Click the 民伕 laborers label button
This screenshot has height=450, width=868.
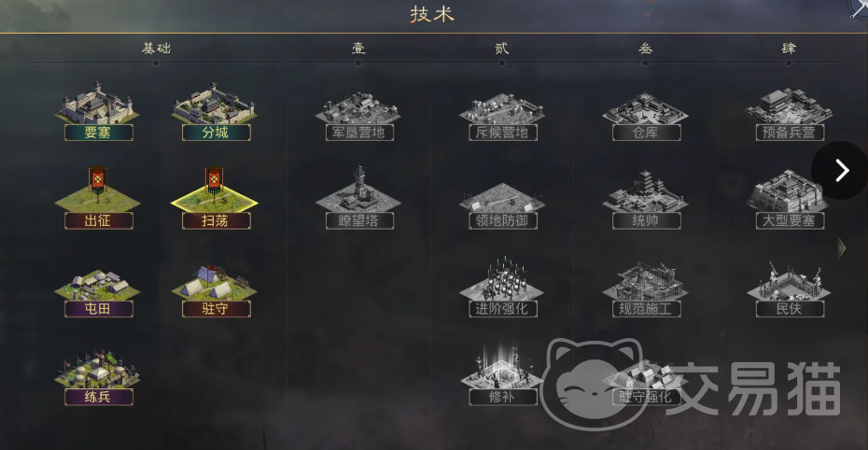[x=790, y=308]
